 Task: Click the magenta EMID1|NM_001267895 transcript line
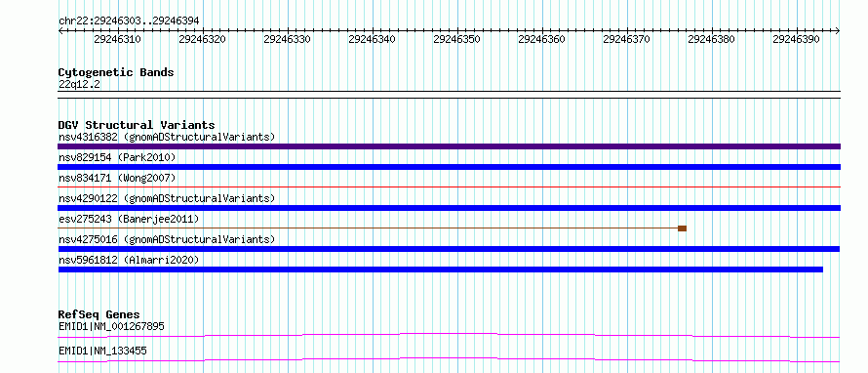[x=449, y=335]
